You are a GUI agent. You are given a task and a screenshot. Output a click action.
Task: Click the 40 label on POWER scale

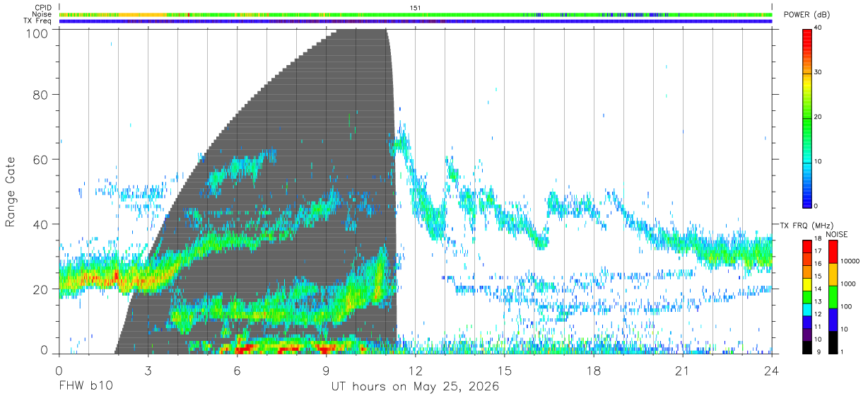tap(818, 28)
